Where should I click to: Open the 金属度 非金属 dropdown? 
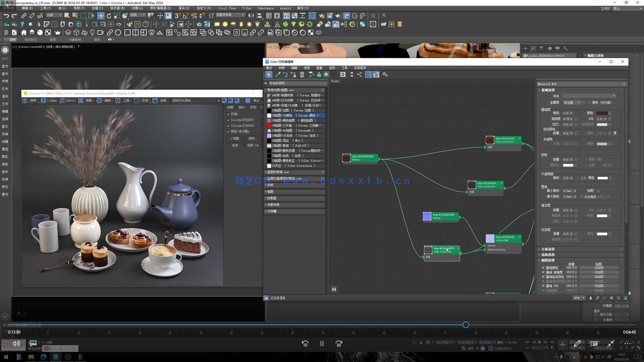tap(572, 103)
